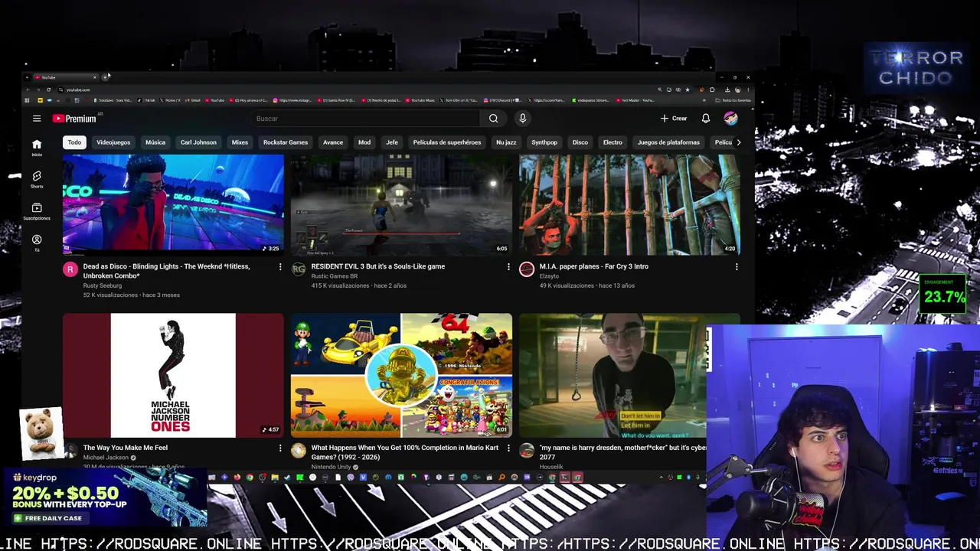
Task: Open Michael Jackson Number Ones thumbnail
Action: point(173,375)
